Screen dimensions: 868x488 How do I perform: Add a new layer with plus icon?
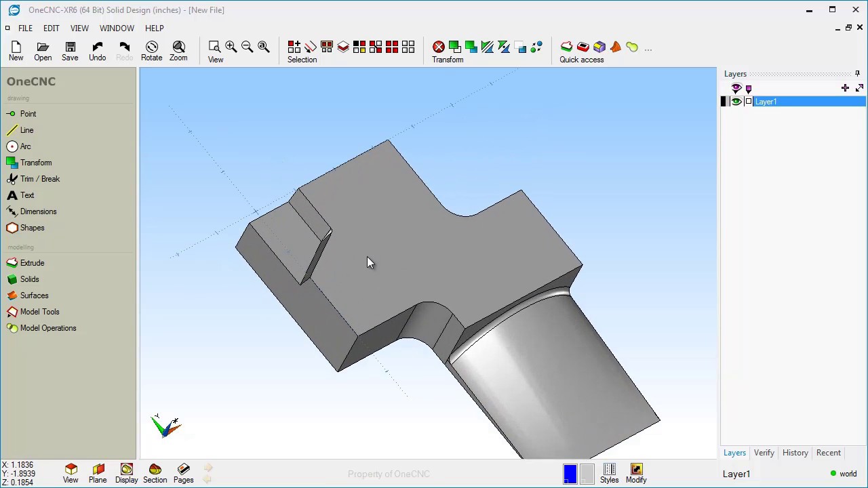845,88
